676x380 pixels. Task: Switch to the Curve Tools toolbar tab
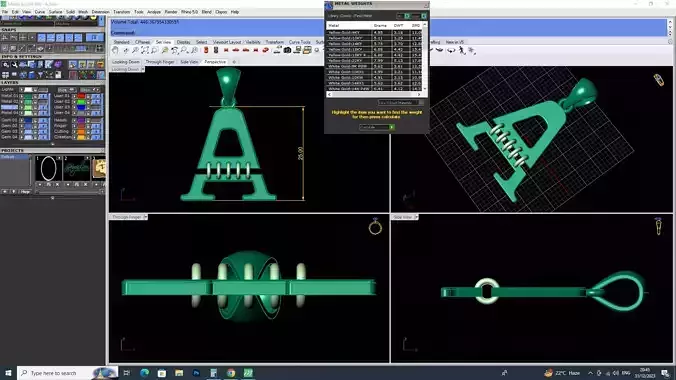[x=300, y=42]
